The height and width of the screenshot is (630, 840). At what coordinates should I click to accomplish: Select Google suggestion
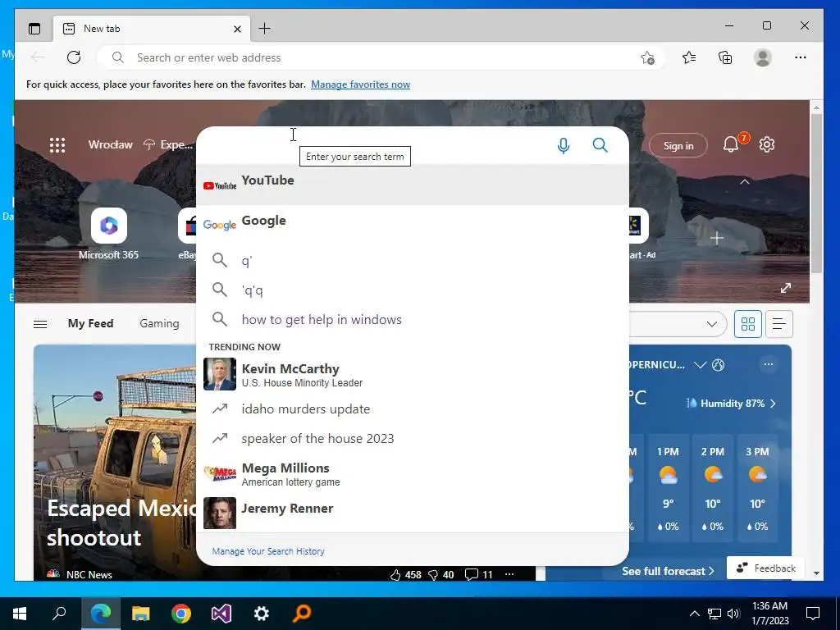[x=413, y=225]
